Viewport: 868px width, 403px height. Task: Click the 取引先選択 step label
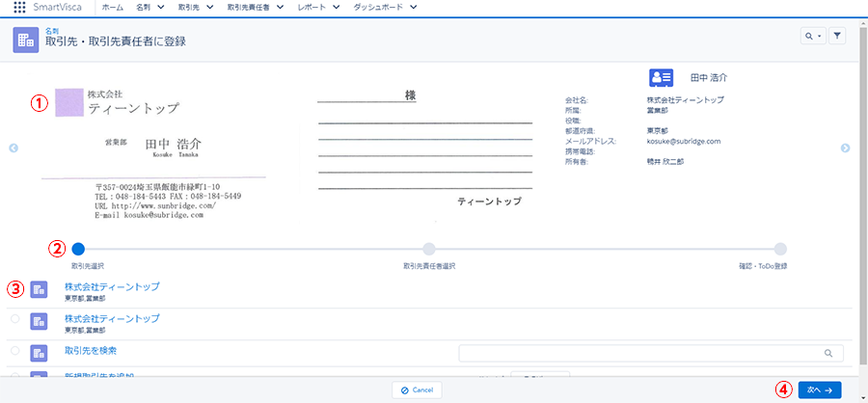(88, 266)
